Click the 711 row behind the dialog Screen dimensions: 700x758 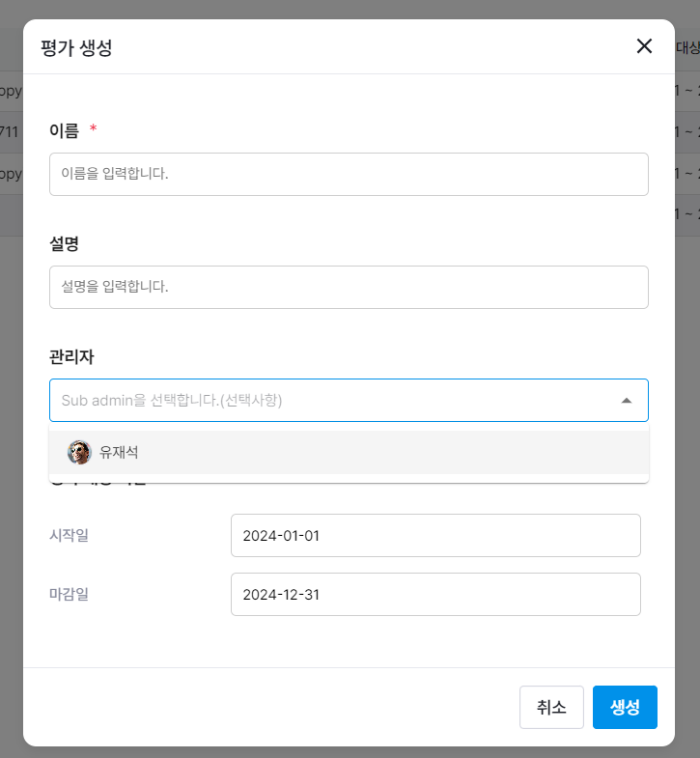pyautogui.click(x=11, y=132)
